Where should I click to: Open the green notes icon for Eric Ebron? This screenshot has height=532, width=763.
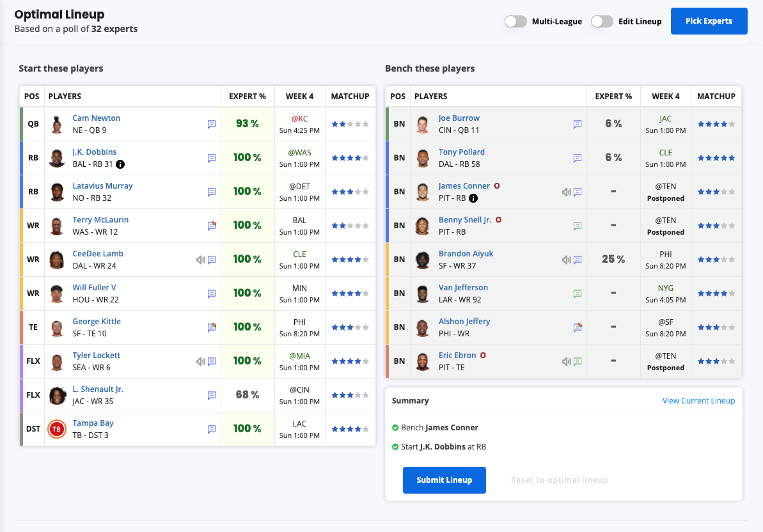pyautogui.click(x=578, y=361)
